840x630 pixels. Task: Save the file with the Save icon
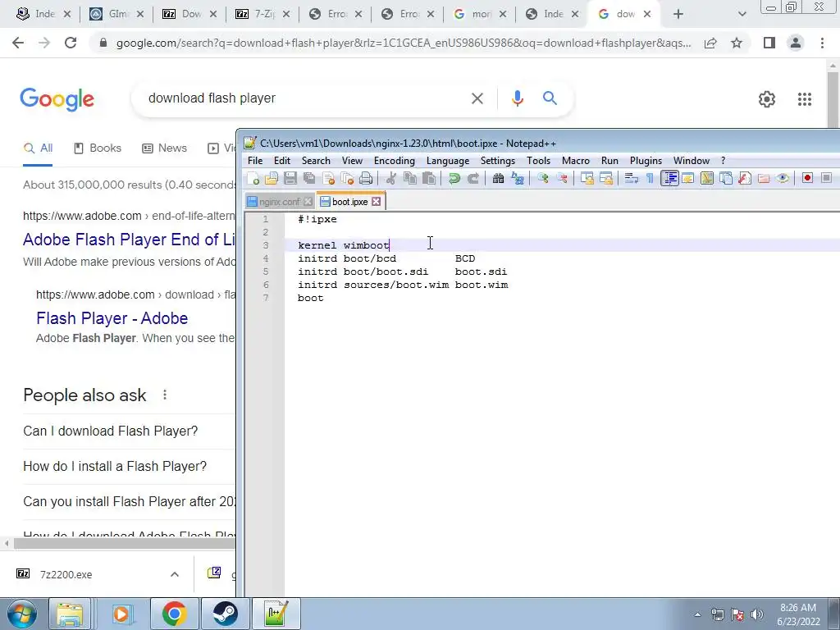(290, 178)
